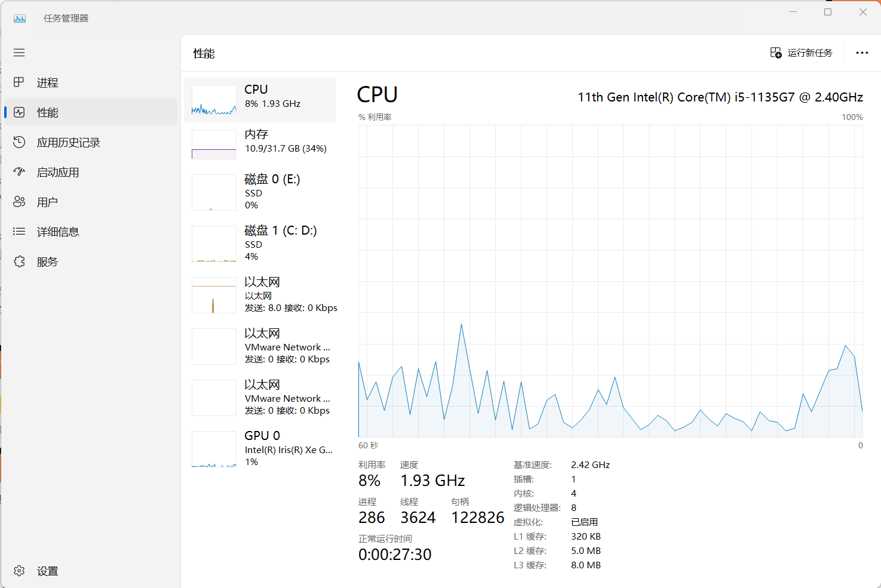The image size is (881, 588).
Task: Click the 任务管理器 window title
Action: [66, 19]
